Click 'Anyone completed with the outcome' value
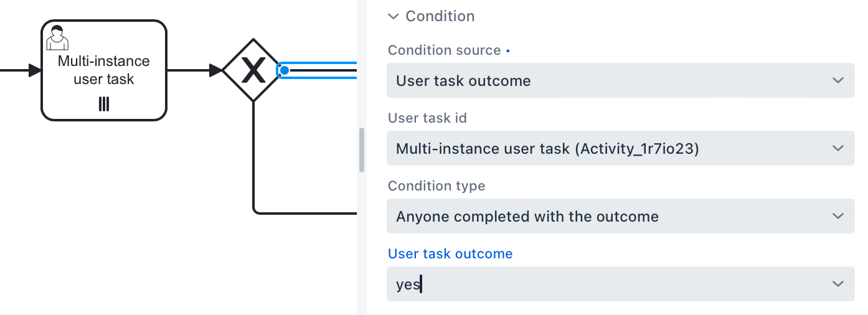868x315 pixels. tap(527, 217)
